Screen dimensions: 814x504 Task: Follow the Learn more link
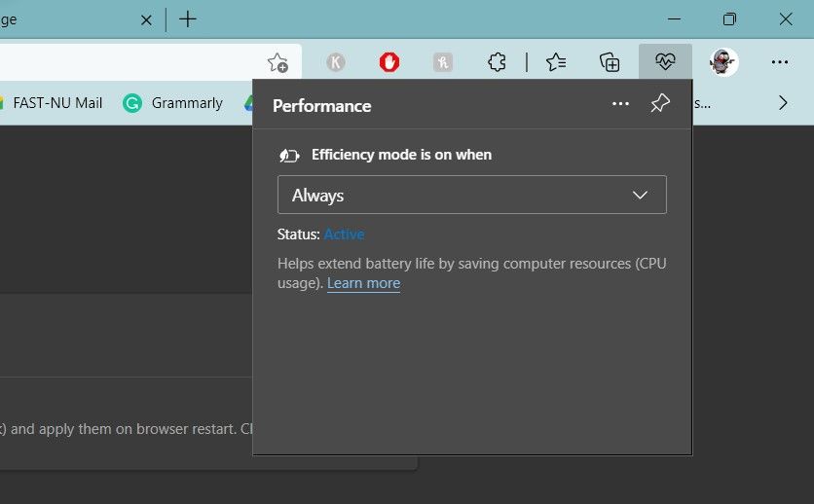(363, 283)
